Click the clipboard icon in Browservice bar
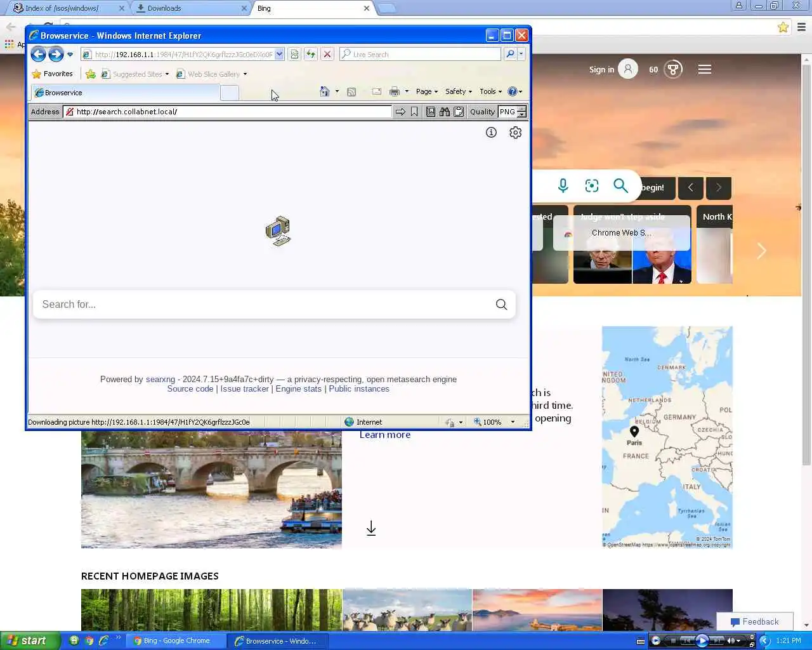This screenshot has height=650, width=812. click(x=459, y=112)
